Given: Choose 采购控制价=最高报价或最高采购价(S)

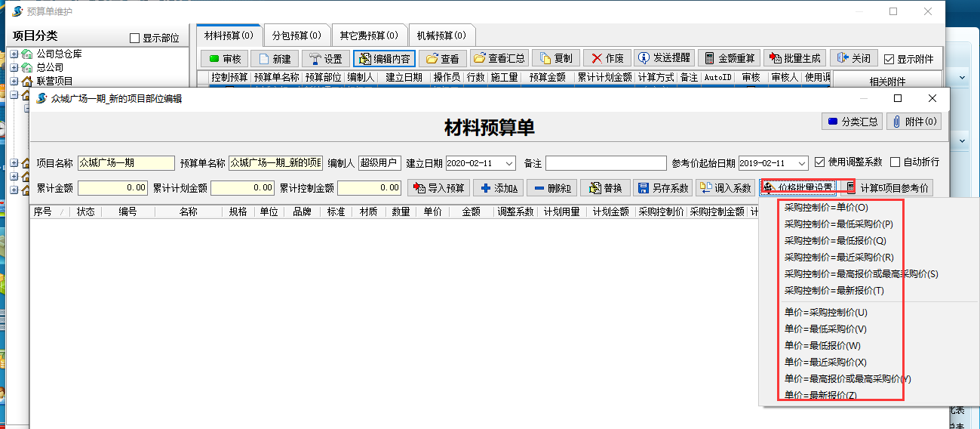Looking at the screenshot, I should (x=861, y=273).
